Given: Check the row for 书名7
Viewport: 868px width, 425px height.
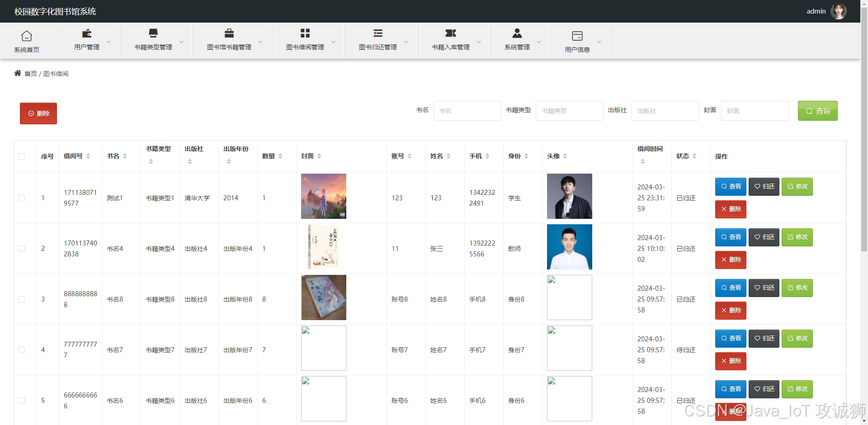Looking at the screenshot, I should click(22, 350).
